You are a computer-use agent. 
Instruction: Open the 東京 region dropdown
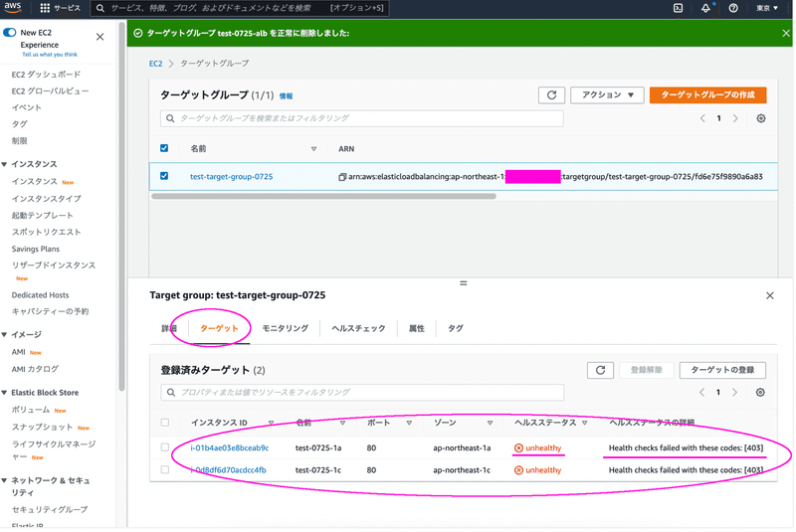(767, 8)
